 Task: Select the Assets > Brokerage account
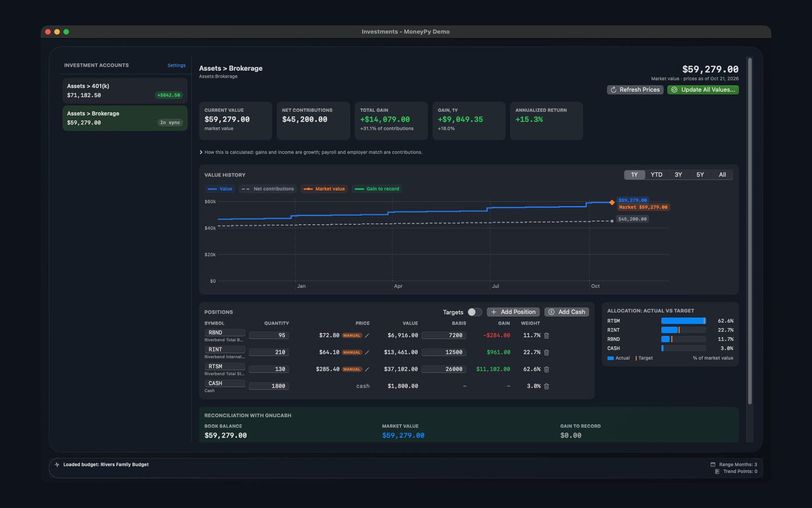tap(125, 118)
